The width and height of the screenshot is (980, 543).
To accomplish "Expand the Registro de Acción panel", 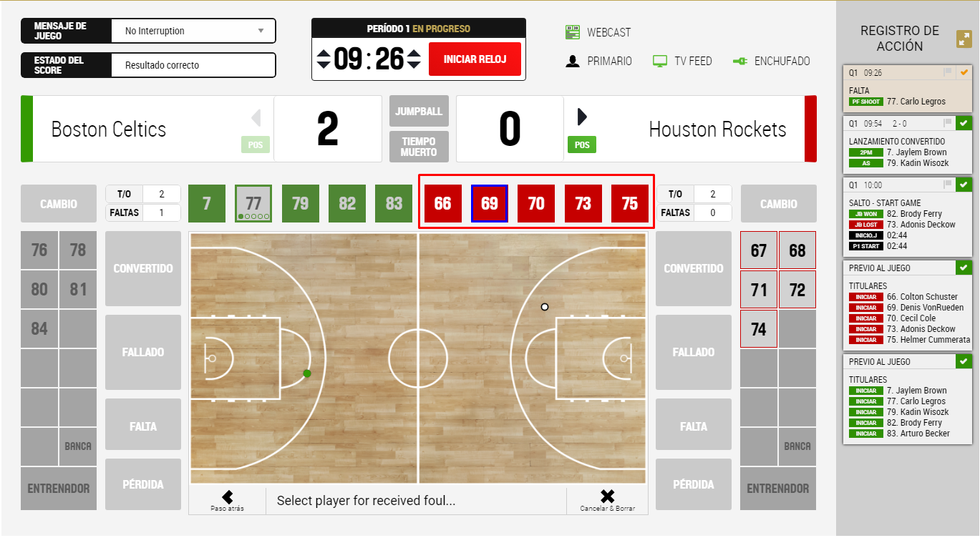I will pos(964,39).
